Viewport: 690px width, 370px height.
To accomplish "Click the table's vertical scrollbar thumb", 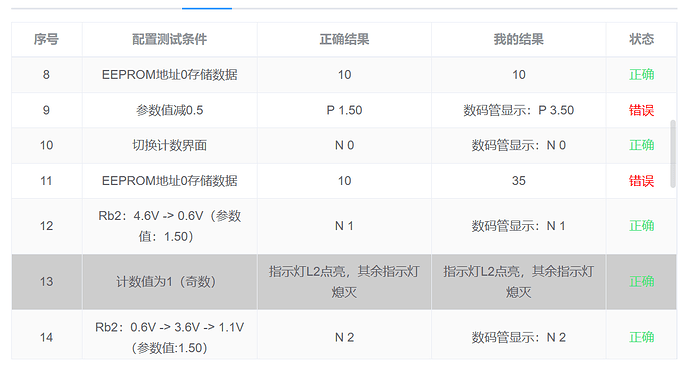I will point(672,154).
